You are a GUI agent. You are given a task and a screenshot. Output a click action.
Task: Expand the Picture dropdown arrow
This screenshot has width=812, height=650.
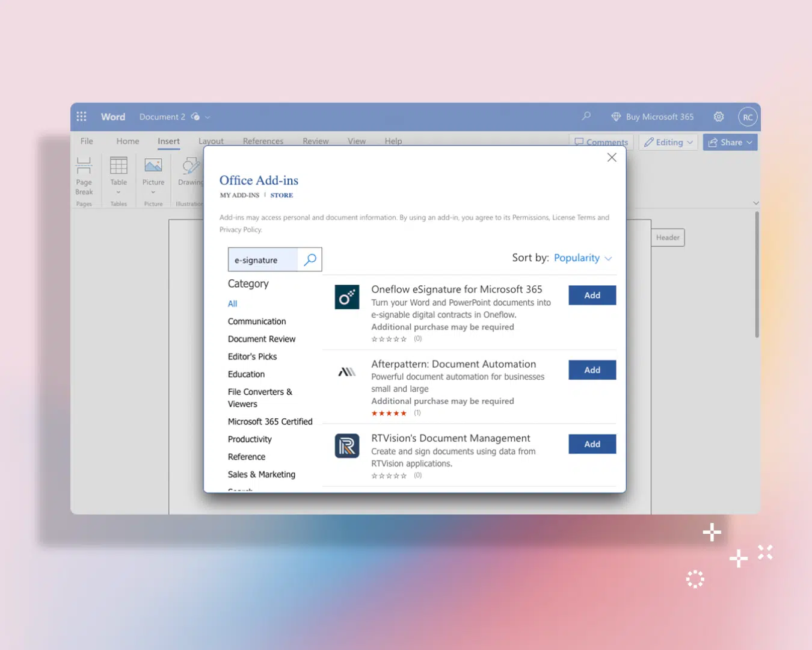coord(153,193)
